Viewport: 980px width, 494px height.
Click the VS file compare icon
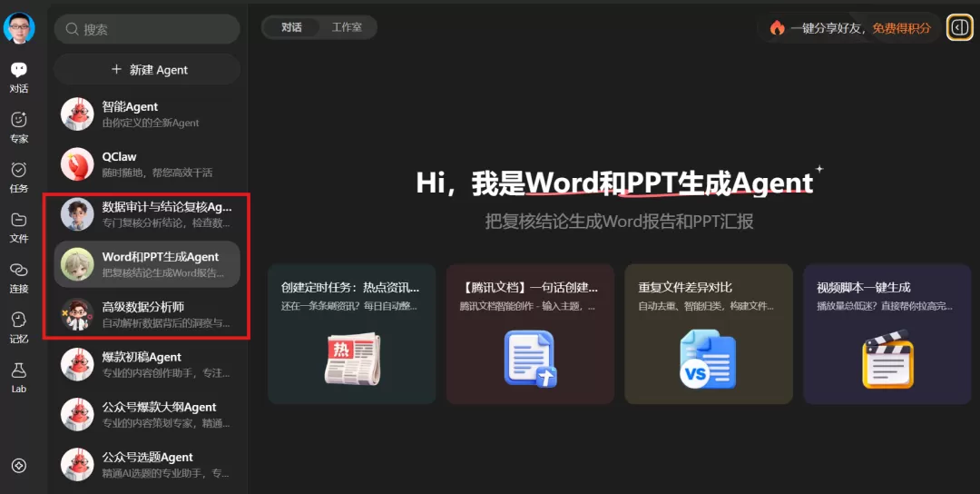click(708, 359)
